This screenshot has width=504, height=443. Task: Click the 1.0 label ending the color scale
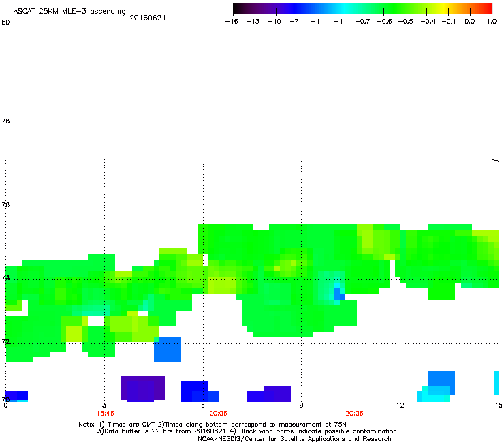coord(492,22)
